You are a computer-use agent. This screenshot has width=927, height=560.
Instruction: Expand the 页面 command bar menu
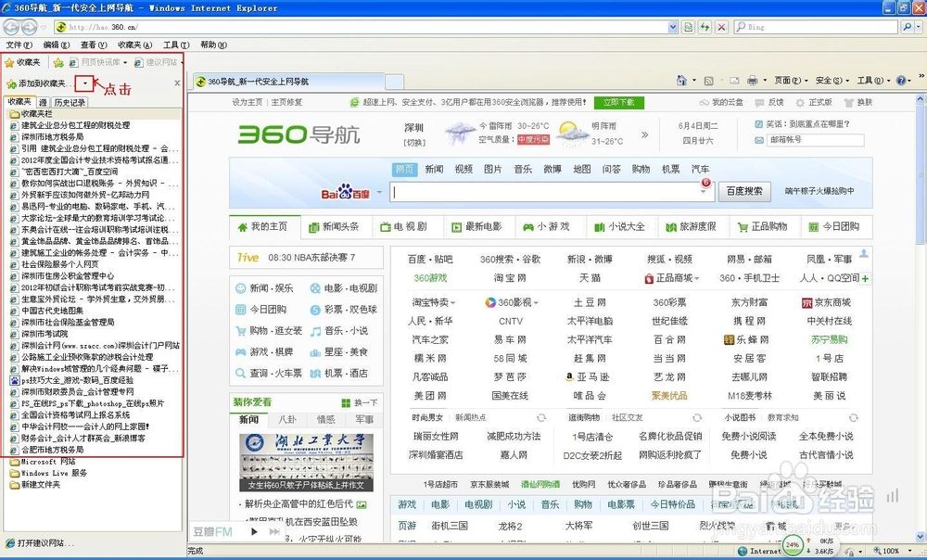pos(788,81)
